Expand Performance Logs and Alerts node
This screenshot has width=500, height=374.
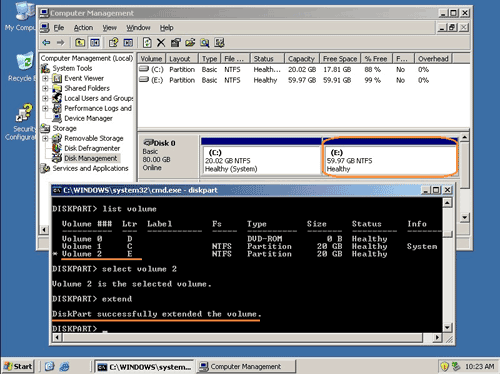pos(45,108)
